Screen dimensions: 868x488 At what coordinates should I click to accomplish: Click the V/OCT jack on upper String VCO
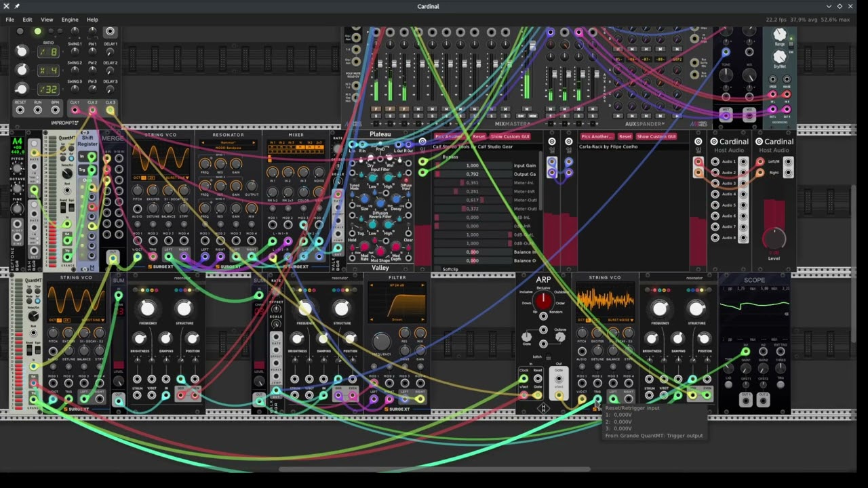pos(138,257)
